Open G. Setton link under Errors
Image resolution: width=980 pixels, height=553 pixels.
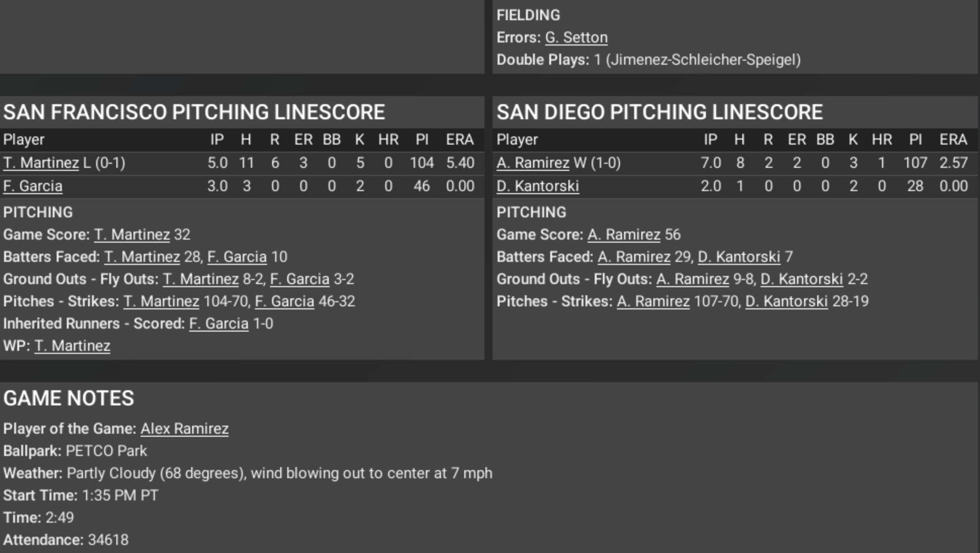(576, 37)
